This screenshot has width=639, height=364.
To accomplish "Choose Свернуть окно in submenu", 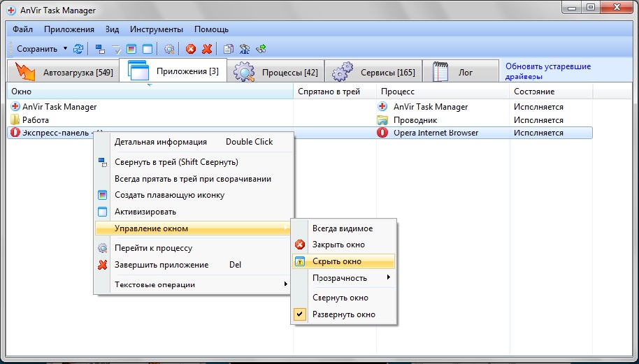I will 345,298.
